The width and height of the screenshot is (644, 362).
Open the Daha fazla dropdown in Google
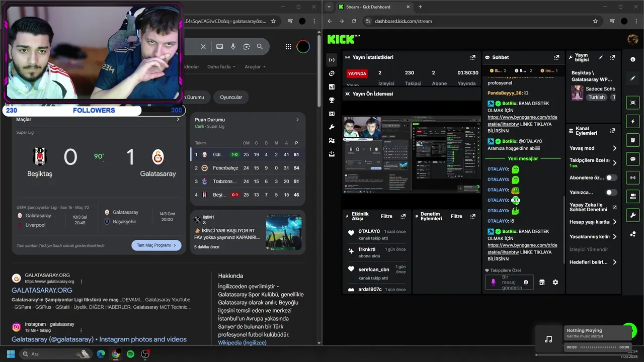click(222, 66)
